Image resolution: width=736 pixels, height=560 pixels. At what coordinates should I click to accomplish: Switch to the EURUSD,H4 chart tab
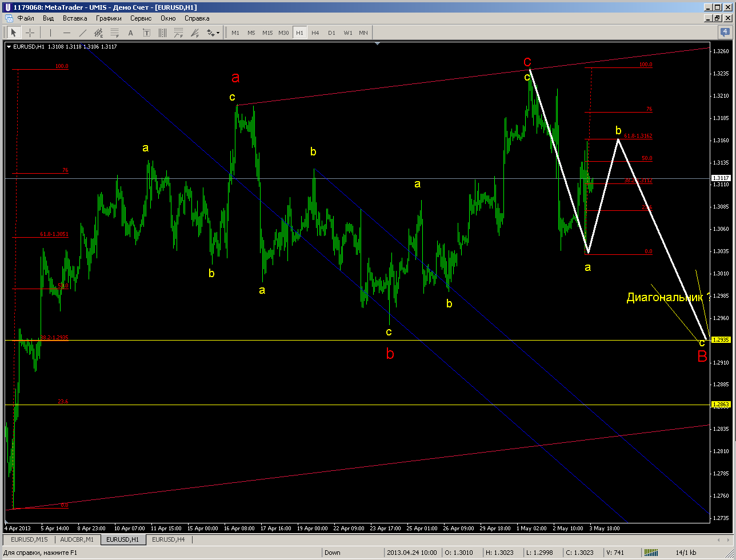[x=168, y=539]
